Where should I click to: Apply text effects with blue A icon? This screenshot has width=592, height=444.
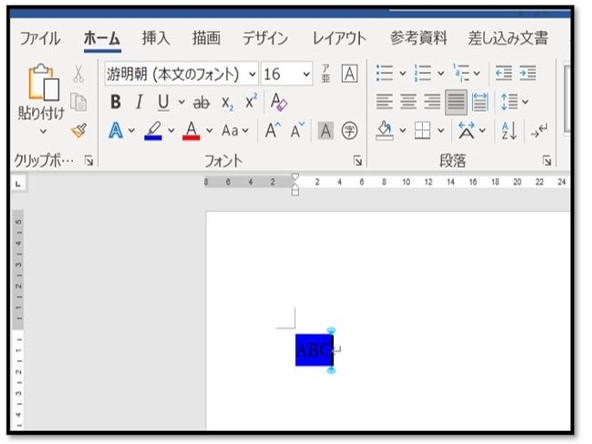pyautogui.click(x=116, y=131)
